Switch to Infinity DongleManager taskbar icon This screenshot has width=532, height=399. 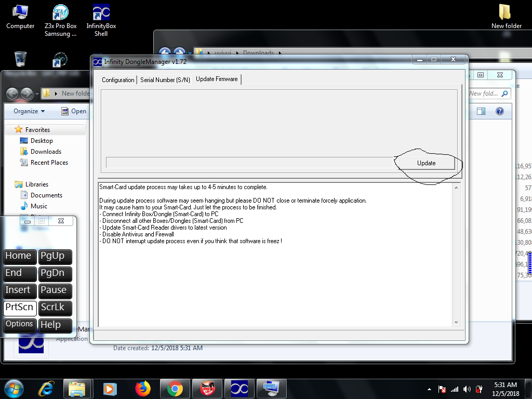pyautogui.click(x=240, y=389)
